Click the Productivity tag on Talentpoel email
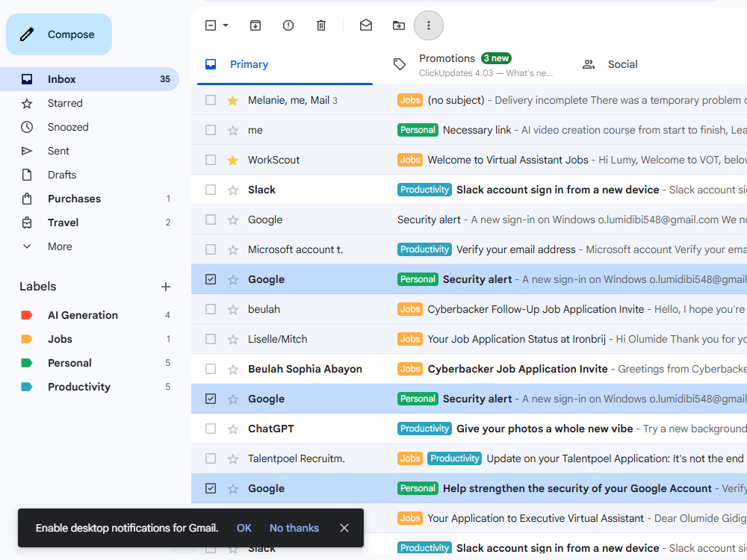Image resolution: width=747 pixels, height=560 pixels. point(454,458)
